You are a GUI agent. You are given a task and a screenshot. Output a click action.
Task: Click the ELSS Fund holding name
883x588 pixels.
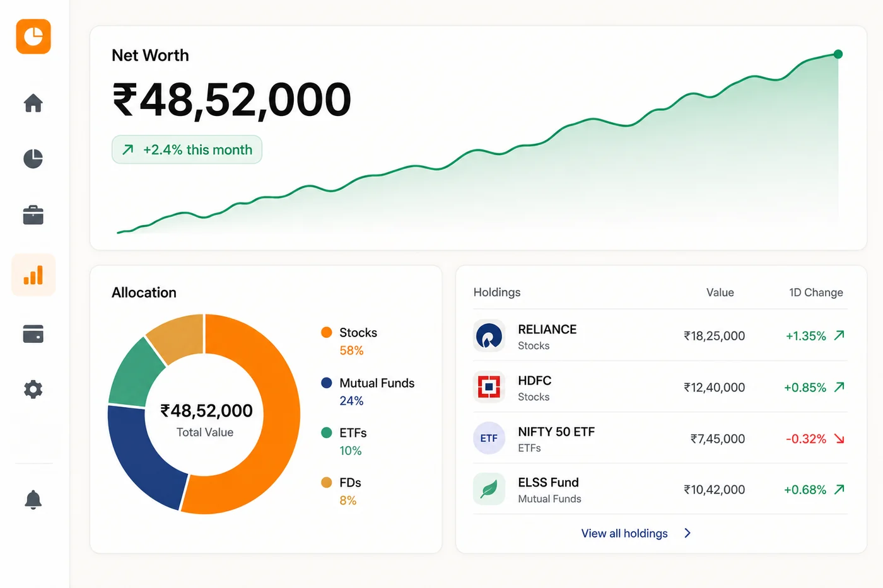pos(548,483)
